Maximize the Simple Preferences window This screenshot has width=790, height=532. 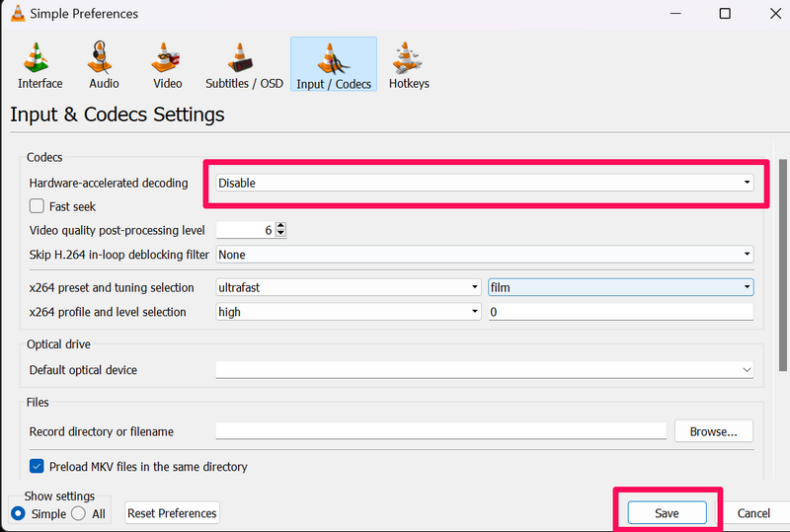click(725, 14)
